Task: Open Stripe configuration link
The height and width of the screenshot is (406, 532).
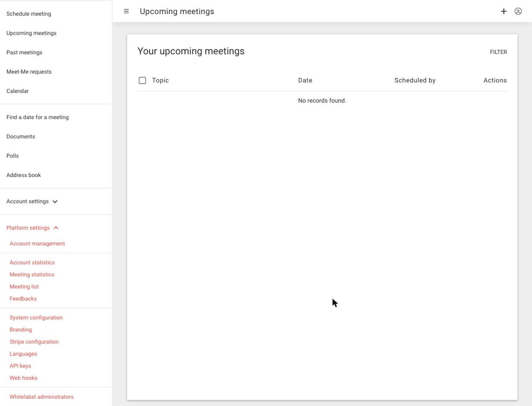Action: tap(34, 342)
